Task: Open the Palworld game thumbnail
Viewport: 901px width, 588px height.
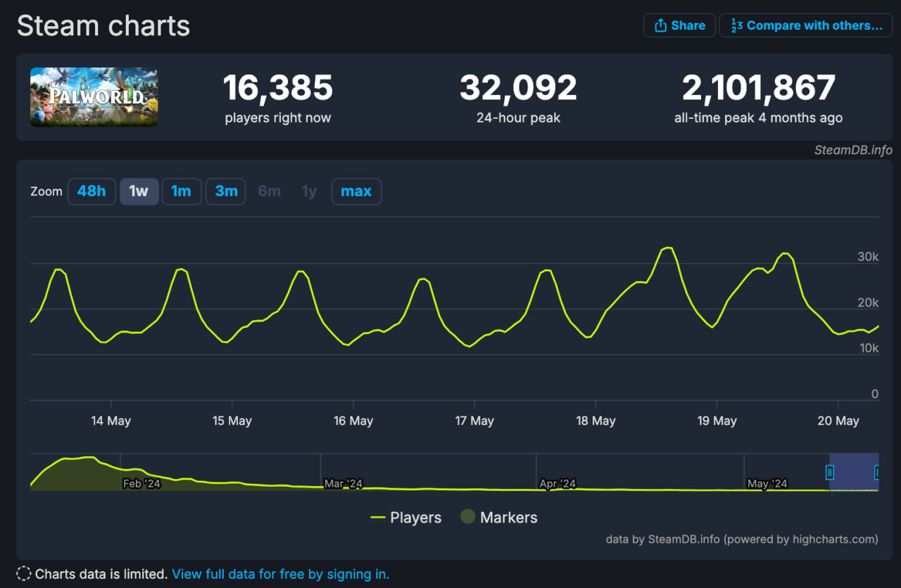Action: click(94, 97)
